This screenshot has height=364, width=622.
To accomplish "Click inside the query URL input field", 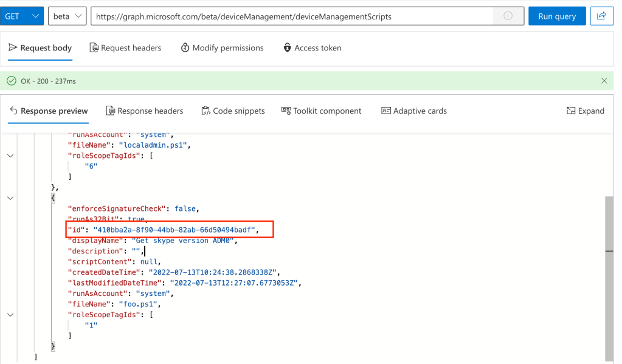I will point(292,16).
